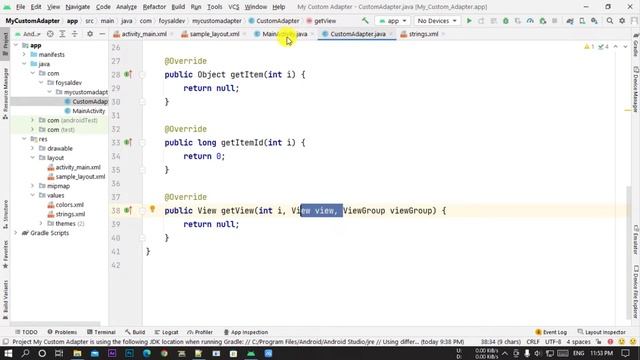
Task: Click the Stop square icon in the toolbar
Action: click(x=555, y=21)
